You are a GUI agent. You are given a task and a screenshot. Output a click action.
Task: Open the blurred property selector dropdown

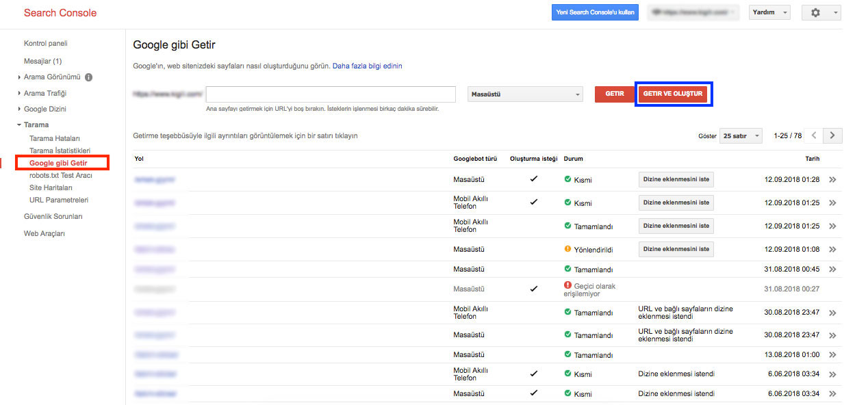[693, 12]
